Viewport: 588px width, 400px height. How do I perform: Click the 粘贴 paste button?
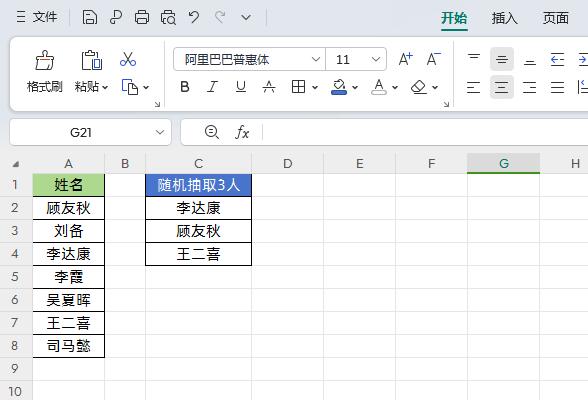click(91, 71)
